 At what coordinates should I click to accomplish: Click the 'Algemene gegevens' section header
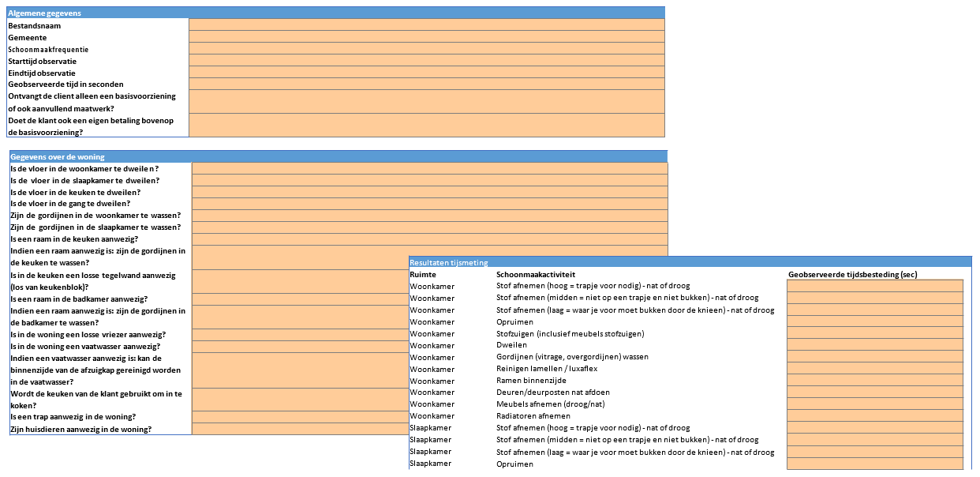coord(335,13)
